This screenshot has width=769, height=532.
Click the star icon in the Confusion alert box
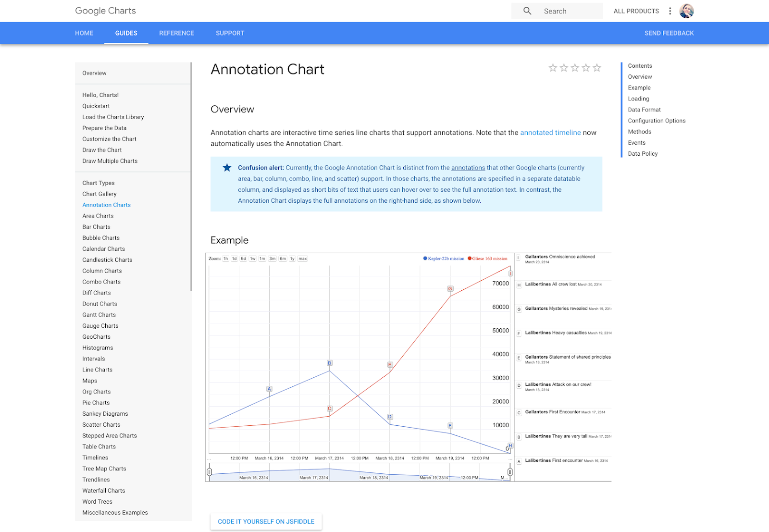pos(226,168)
